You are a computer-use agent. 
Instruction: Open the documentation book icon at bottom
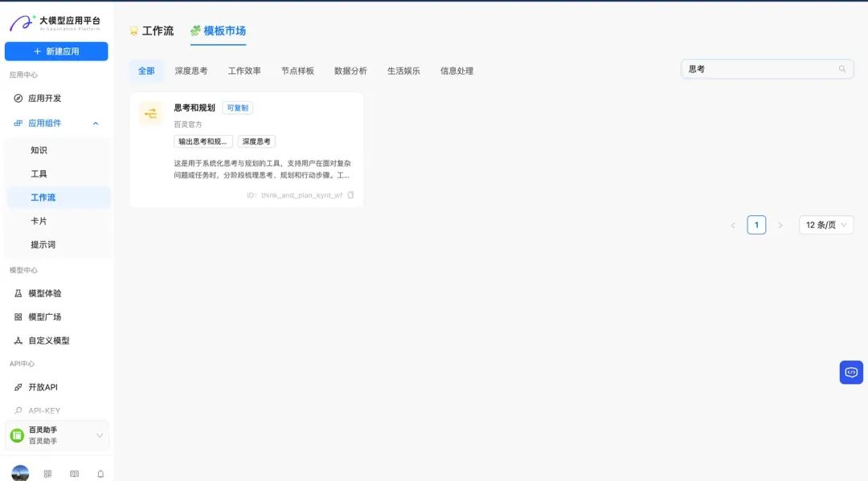(x=74, y=474)
